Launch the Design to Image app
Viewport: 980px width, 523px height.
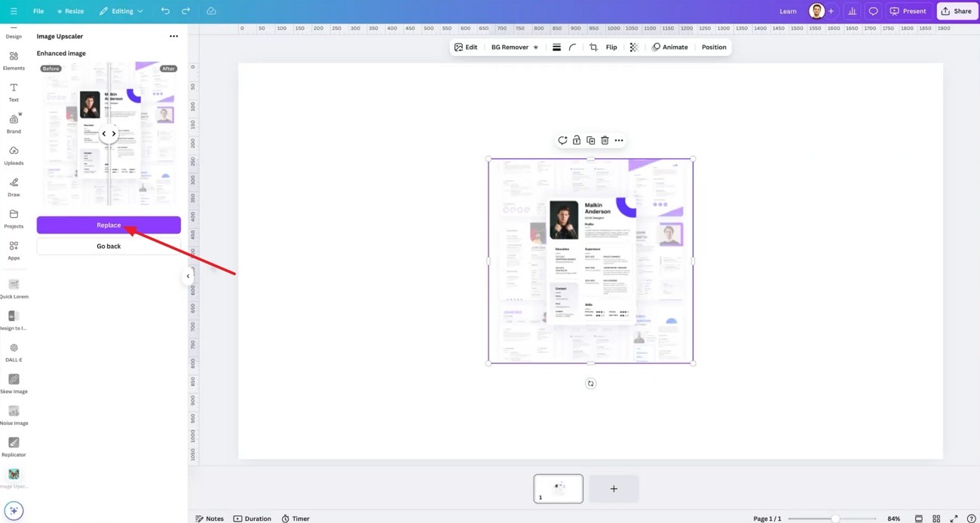point(14,320)
